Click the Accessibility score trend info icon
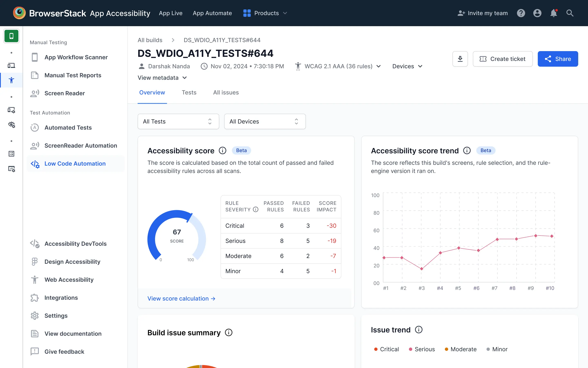The image size is (588, 368). pyautogui.click(x=467, y=151)
